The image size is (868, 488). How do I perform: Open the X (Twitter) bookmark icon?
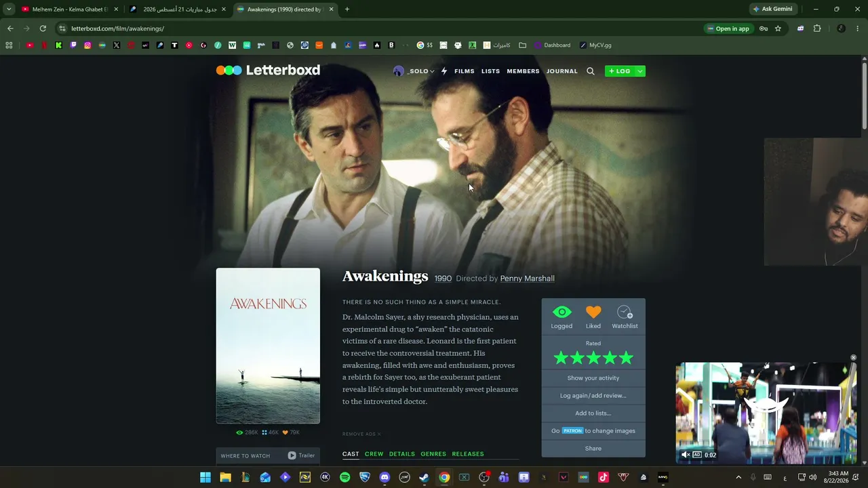(117, 45)
